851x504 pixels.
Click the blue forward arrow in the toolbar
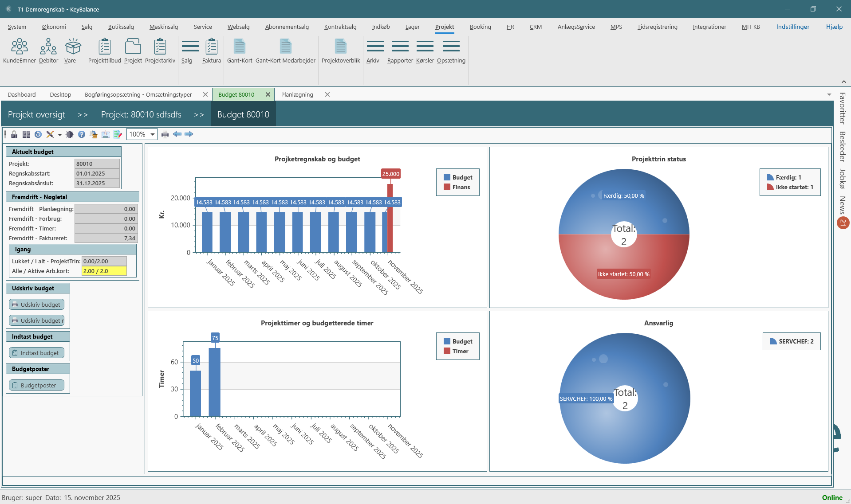tap(189, 134)
